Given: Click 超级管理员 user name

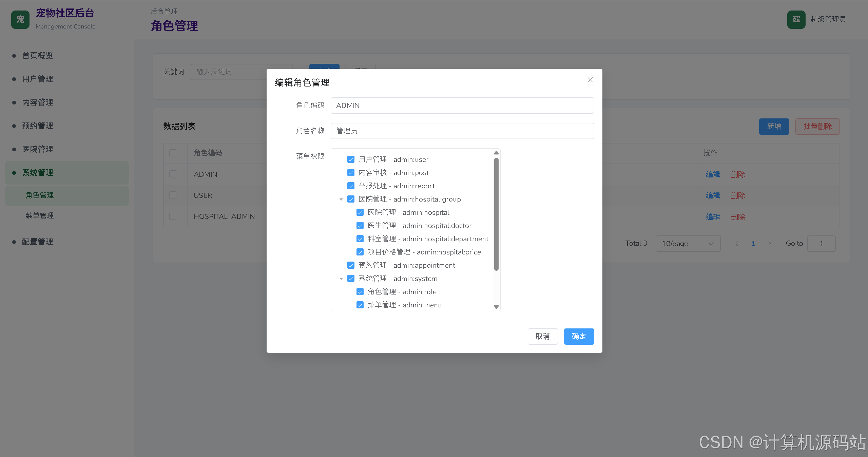Looking at the screenshot, I should (x=828, y=19).
